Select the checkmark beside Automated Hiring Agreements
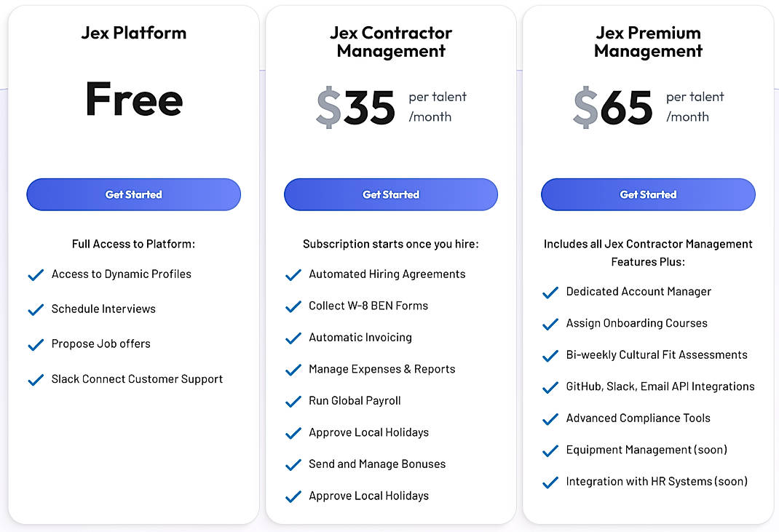This screenshot has width=779, height=532. 293,275
